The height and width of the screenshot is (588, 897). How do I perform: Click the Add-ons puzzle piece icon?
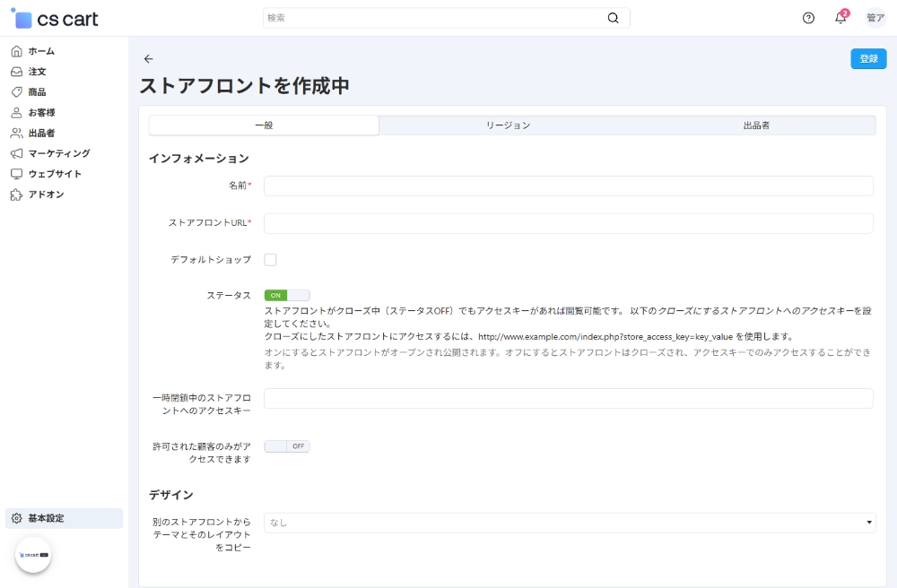[x=16, y=195]
